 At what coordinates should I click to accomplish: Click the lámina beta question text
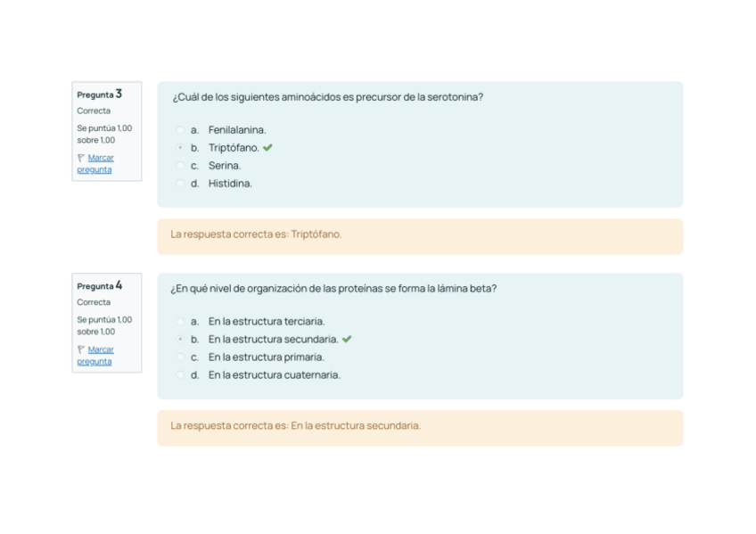[x=333, y=289]
